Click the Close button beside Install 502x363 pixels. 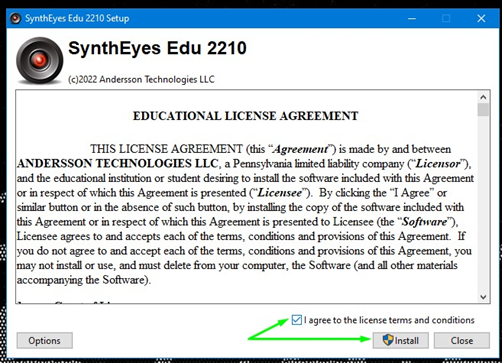coord(462,340)
